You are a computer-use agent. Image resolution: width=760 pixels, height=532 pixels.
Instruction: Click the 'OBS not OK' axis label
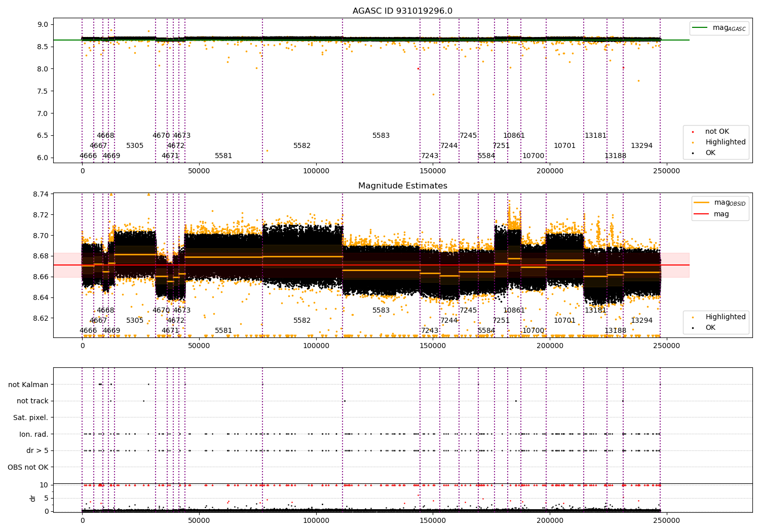click(28, 467)
